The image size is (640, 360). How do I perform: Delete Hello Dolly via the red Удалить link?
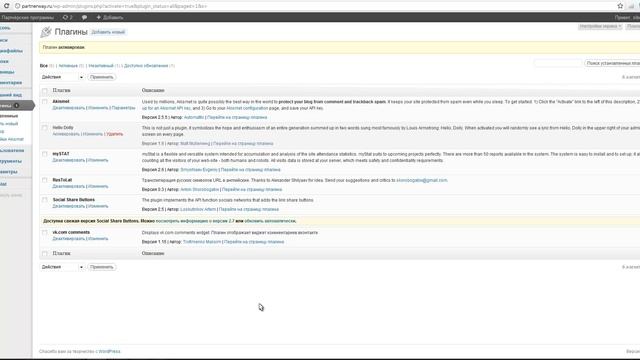click(115, 134)
